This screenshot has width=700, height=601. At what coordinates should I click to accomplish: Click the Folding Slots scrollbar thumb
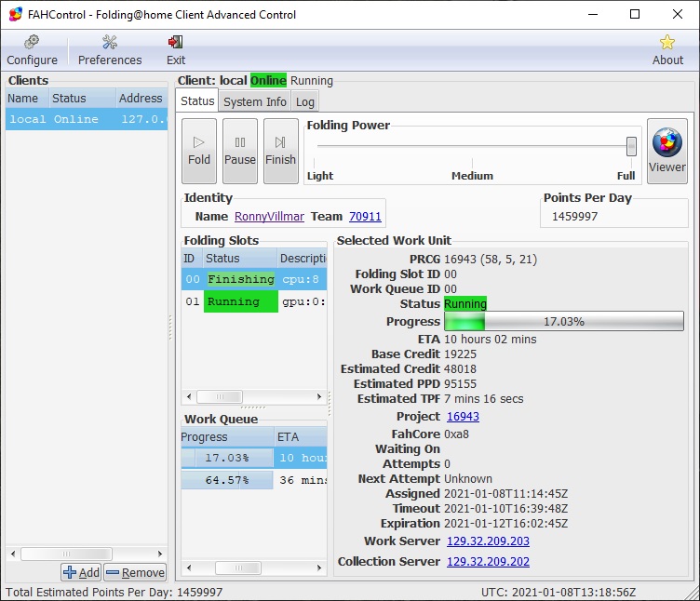(x=220, y=396)
